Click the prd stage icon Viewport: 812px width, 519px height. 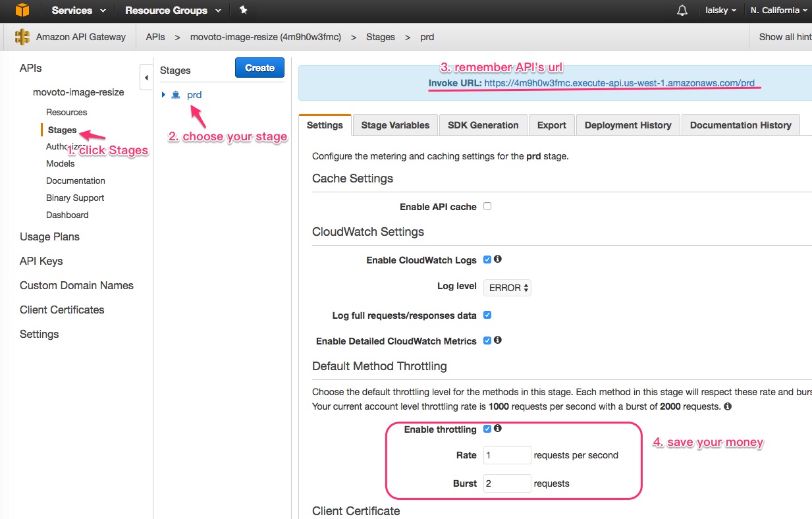point(176,95)
